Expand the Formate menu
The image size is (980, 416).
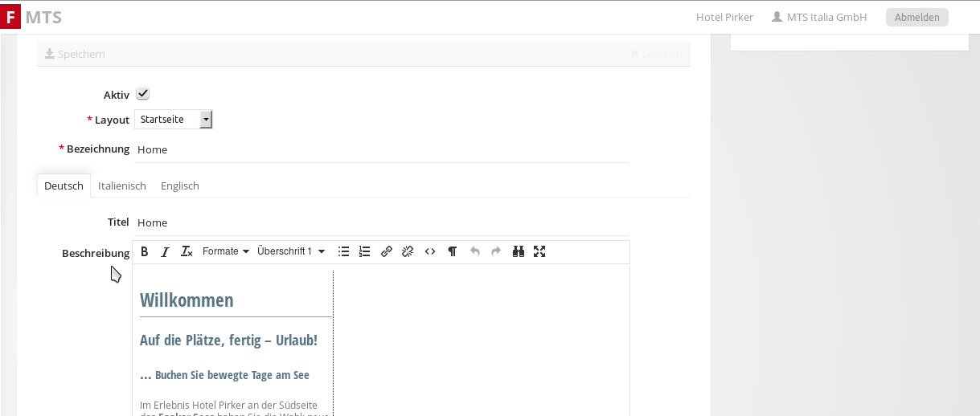pos(225,251)
